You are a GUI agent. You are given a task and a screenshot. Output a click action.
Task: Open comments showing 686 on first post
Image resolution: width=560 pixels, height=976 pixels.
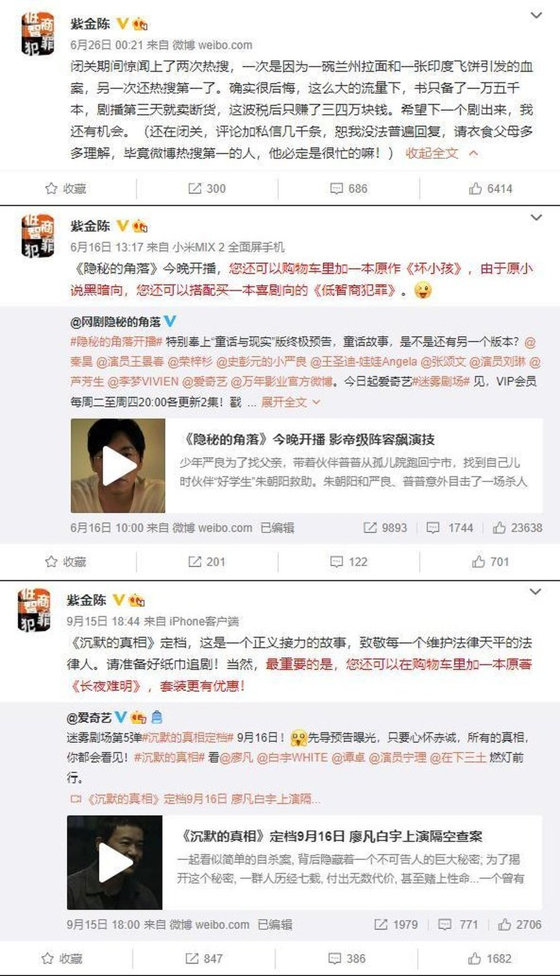click(348, 189)
